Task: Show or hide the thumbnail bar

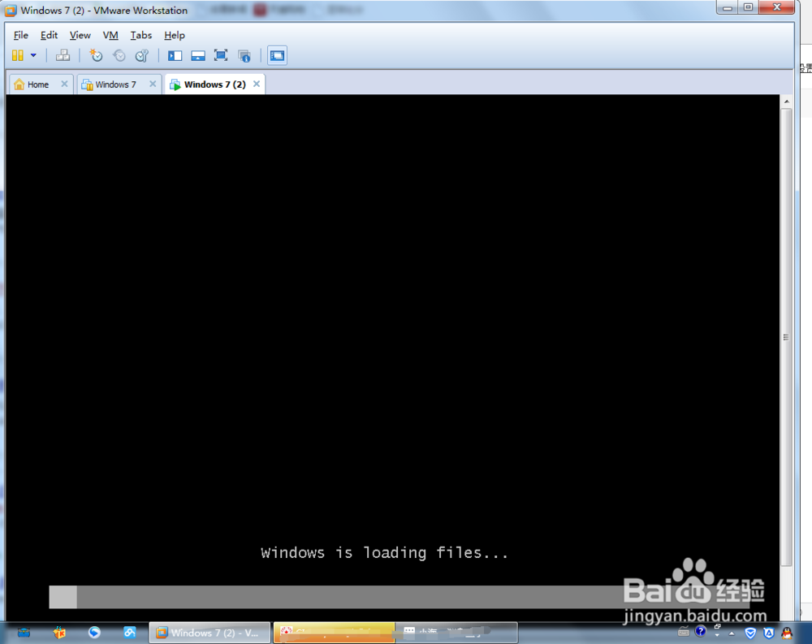Action: (x=198, y=55)
